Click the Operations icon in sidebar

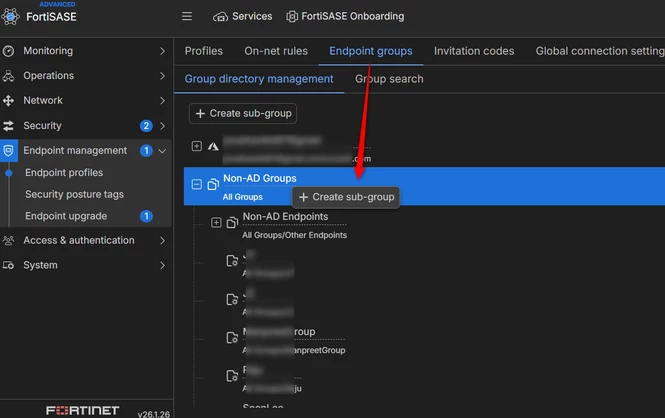coord(8,76)
